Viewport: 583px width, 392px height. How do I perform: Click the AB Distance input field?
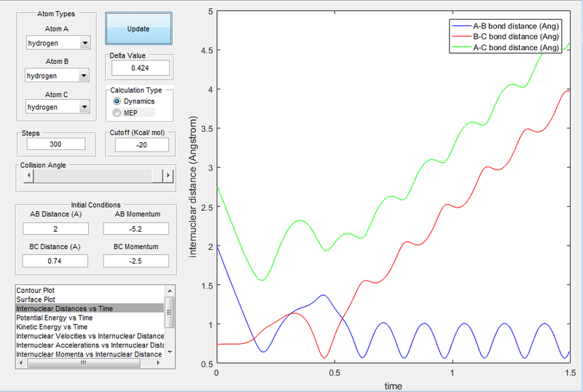point(55,229)
